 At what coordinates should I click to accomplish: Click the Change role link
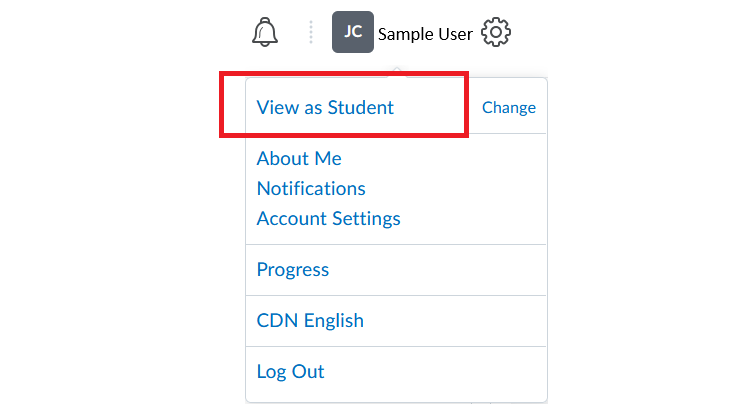coord(509,108)
